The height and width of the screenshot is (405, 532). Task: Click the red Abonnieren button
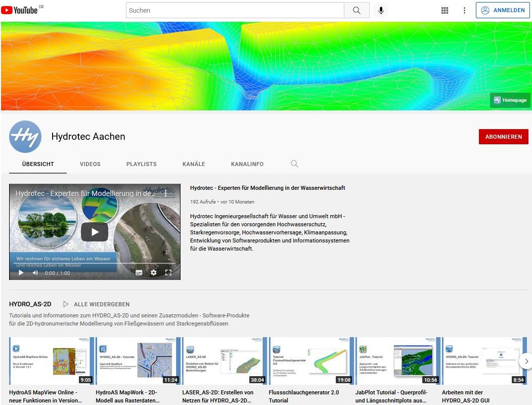503,137
